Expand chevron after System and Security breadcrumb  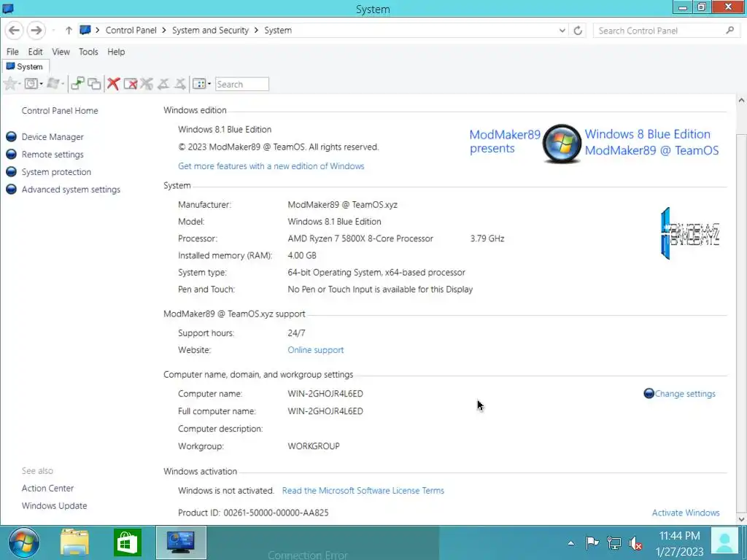pyautogui.click(x=256, y=31)
